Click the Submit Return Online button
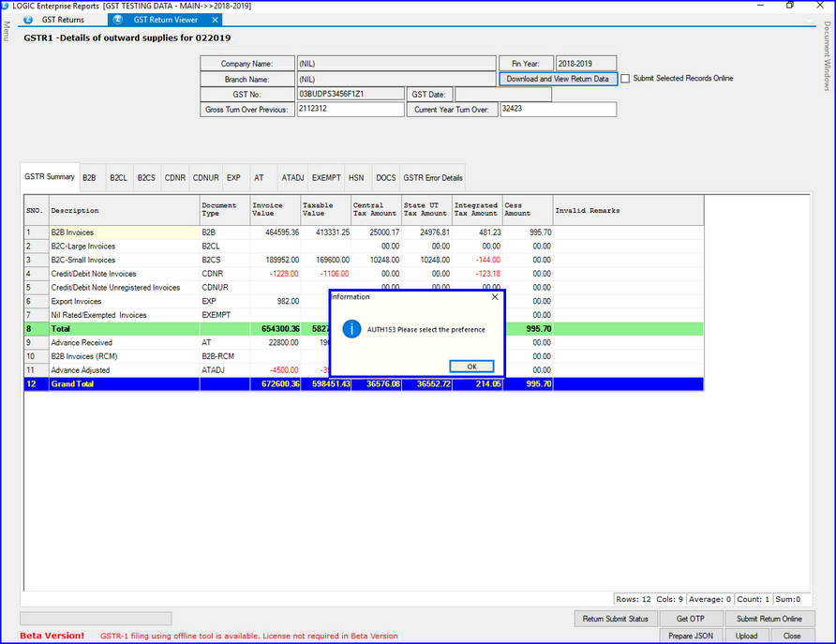836x644 pixels. point(769,619)
